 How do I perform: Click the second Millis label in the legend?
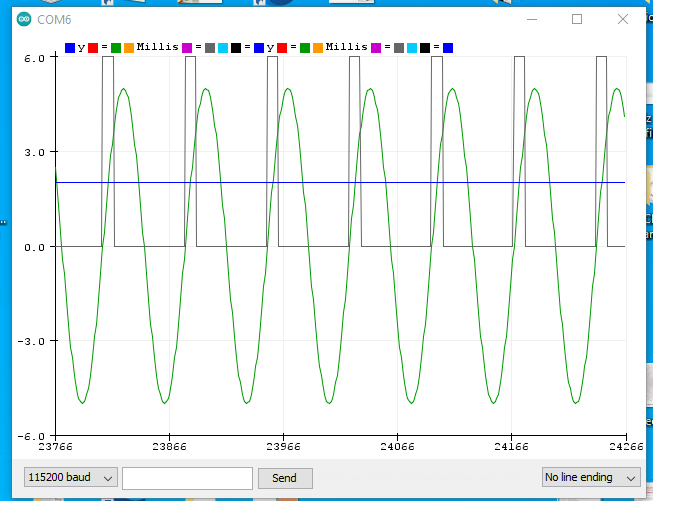[346, 47]
